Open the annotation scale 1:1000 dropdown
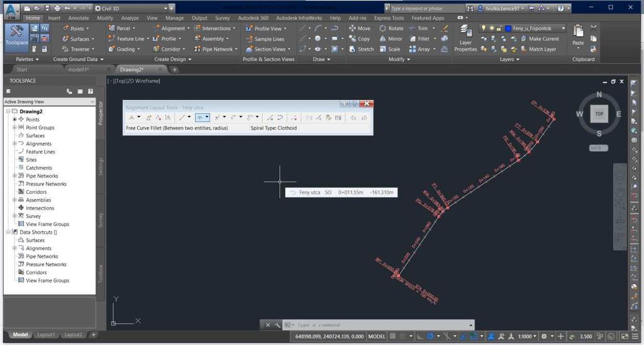The width and height of the screenshot is (644, 345). coord(526,336)
